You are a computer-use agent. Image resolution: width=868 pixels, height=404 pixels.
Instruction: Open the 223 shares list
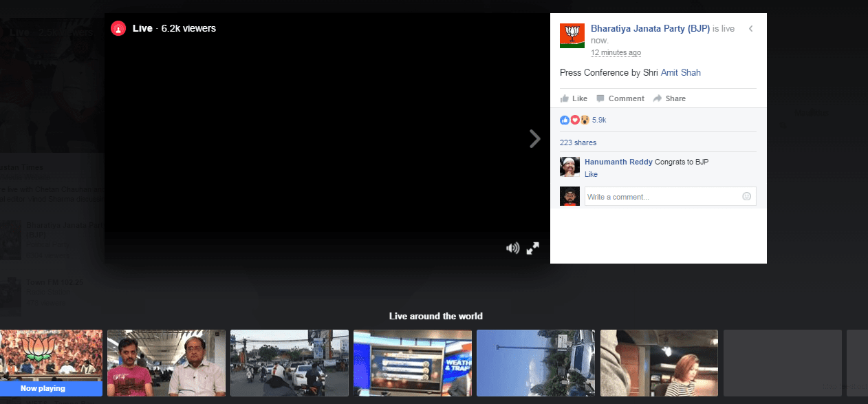click(578, 142)
